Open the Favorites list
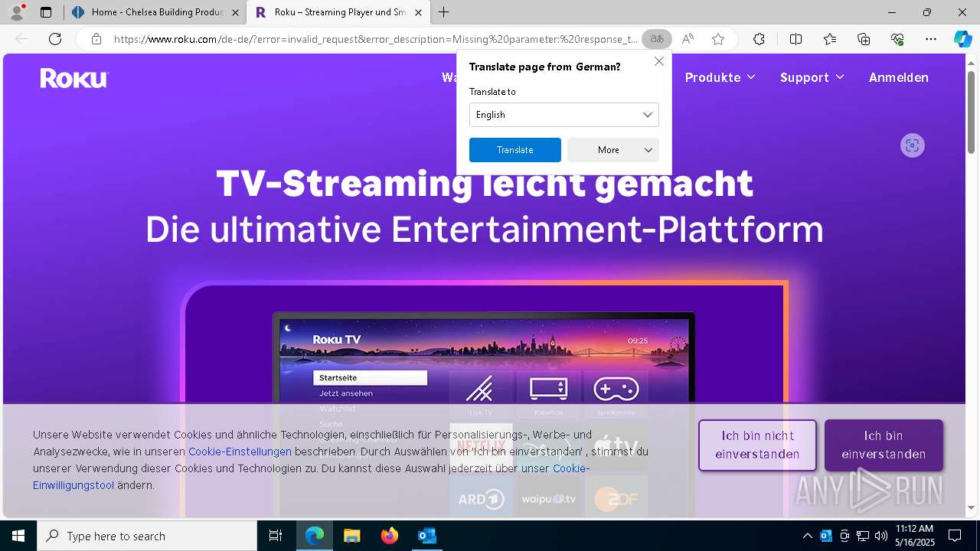980x551 pixels. [830, 39]
